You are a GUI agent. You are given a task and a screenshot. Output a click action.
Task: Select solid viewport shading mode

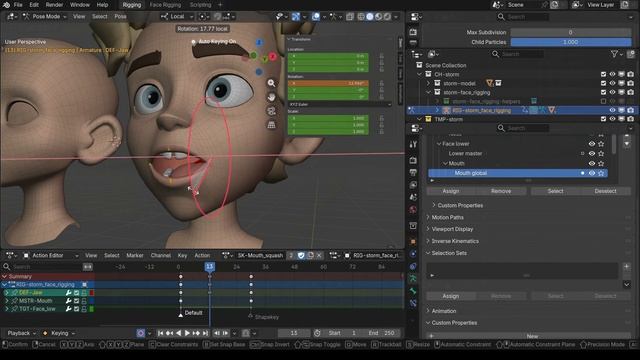(370, 17)
